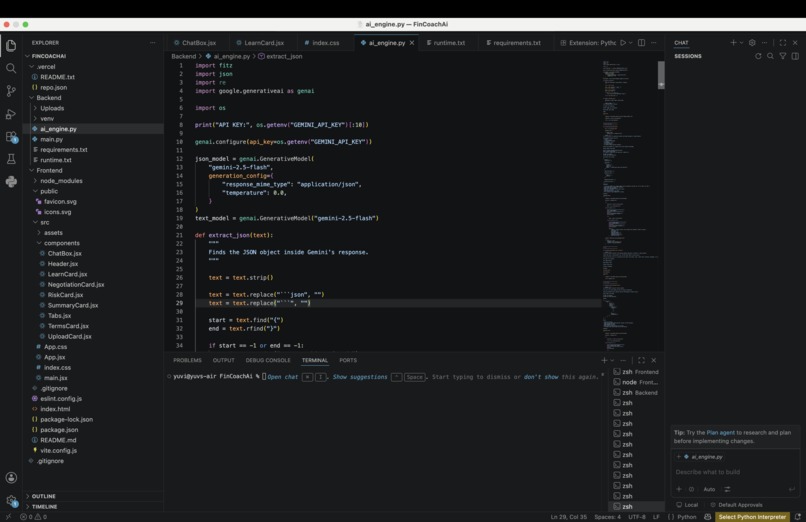Maximize the Chat panel
The width and height of the screenshot is (806, 522).
point(783,43)
